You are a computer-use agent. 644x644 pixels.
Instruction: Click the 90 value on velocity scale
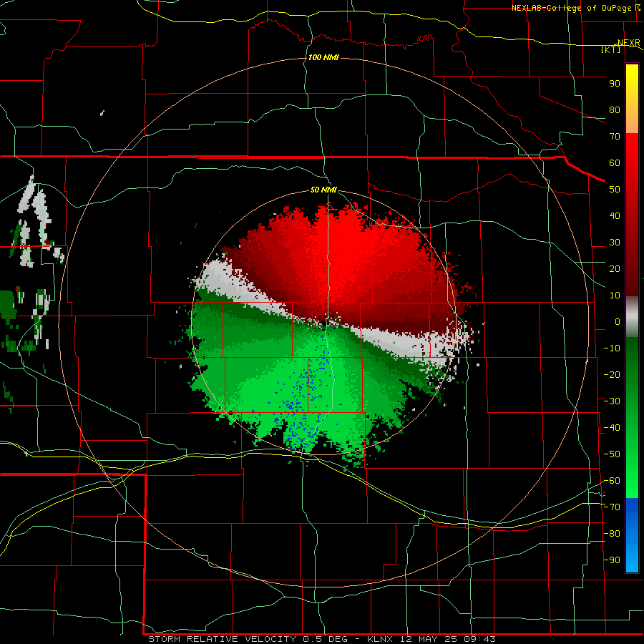615,84
